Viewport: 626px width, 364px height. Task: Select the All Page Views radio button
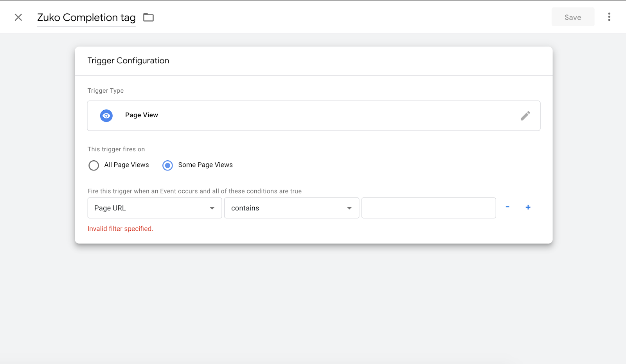tap(94, 165)
